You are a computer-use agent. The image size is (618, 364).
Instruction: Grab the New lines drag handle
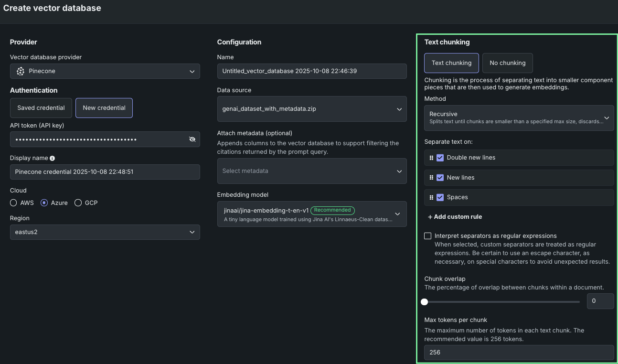(x=431, y=177)
